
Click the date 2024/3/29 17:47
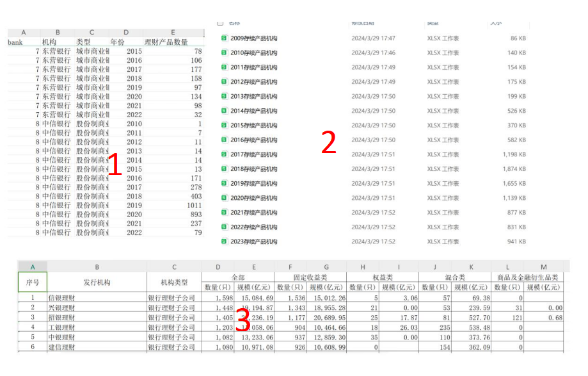[373, 38]
